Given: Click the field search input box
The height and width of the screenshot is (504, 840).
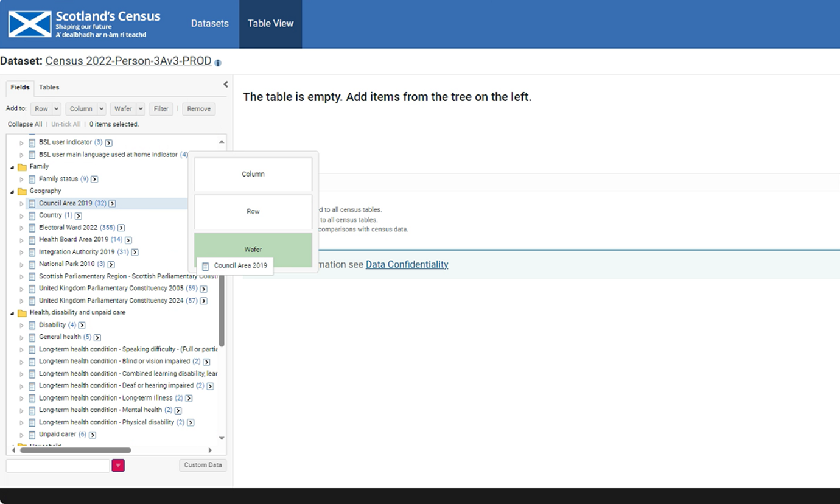Looking at the screenshot, I should pyautogui.click(x=58, y=466).
